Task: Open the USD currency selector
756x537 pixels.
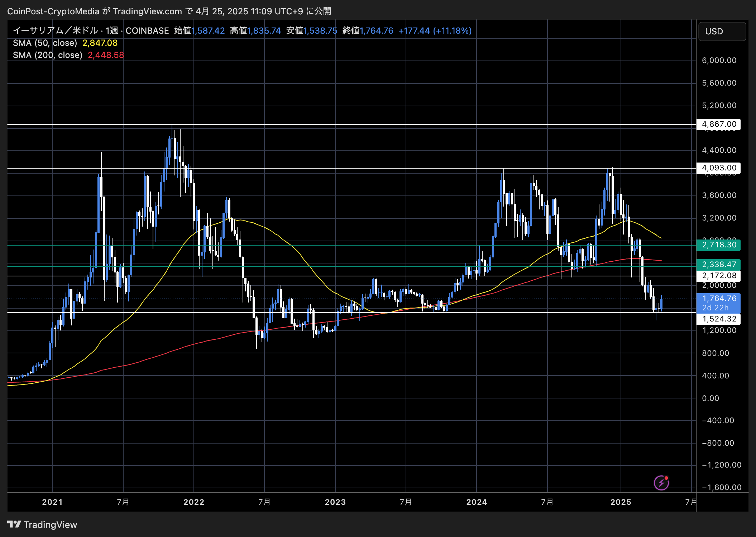Action: tap(722, 32)
